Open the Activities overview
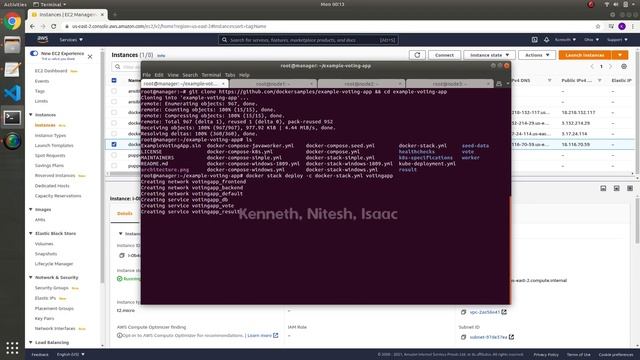 (15, 4)
